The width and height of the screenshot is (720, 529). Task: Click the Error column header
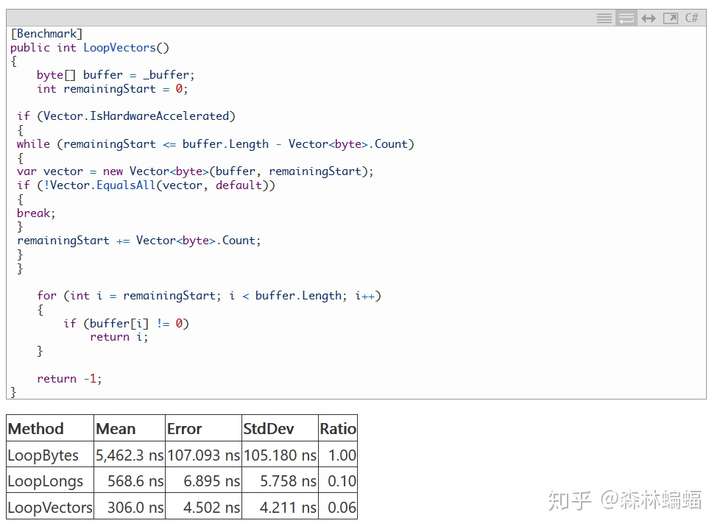point(184,428)
